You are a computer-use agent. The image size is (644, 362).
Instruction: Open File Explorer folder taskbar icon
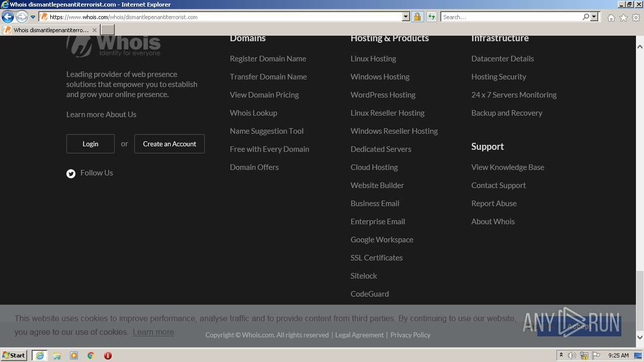pos(57,355)
